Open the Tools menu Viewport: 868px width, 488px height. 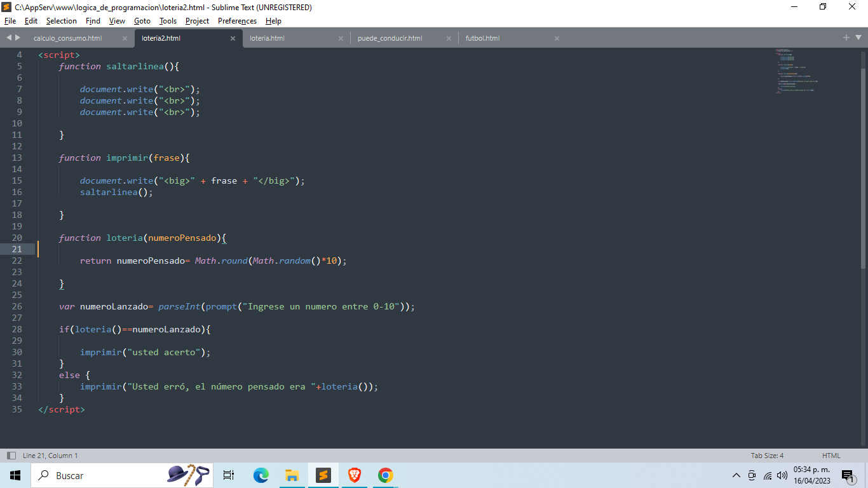tap(168, 21)
